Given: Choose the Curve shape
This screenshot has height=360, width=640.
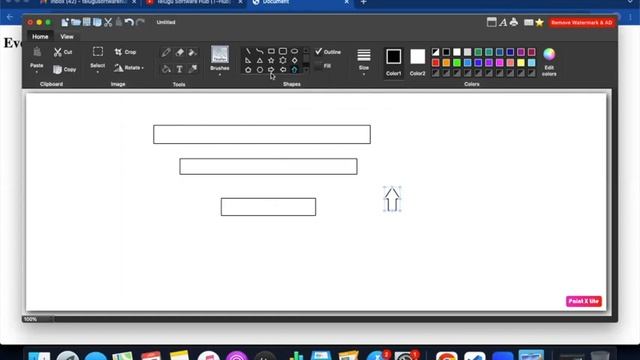Looking at the screenshot, I should [260, 51].
